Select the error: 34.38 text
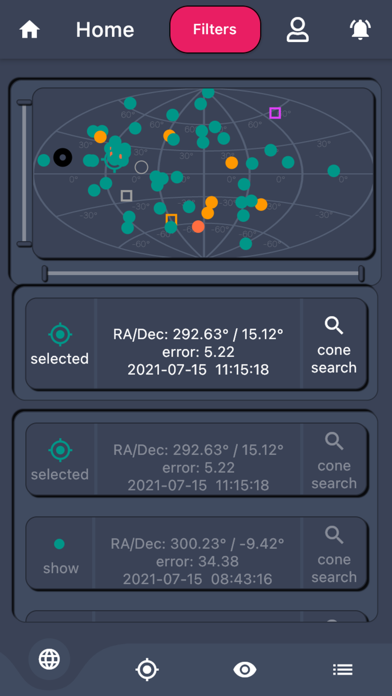The width and height of the screenshot is (392, 696). pyautogui.click(x=198, y=562)
